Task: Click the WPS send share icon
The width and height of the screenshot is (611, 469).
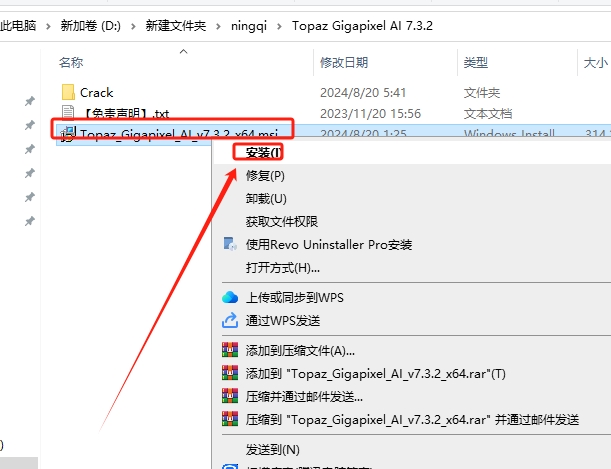Action: point(230,320)
